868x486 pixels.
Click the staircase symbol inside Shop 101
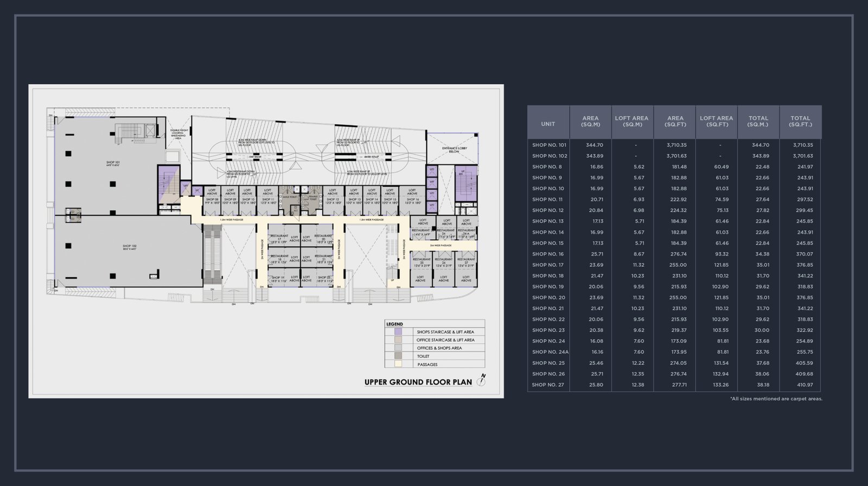tap(131, 131)
